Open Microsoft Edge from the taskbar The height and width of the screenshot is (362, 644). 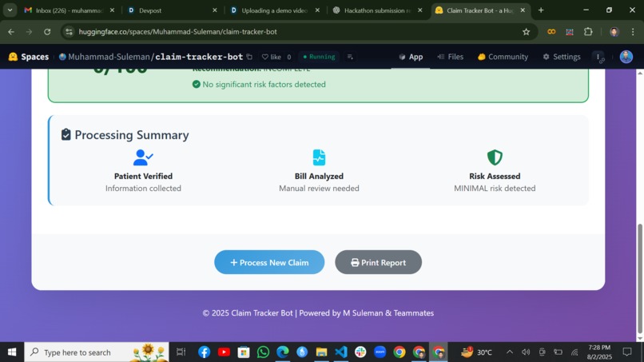click(283, 352)
